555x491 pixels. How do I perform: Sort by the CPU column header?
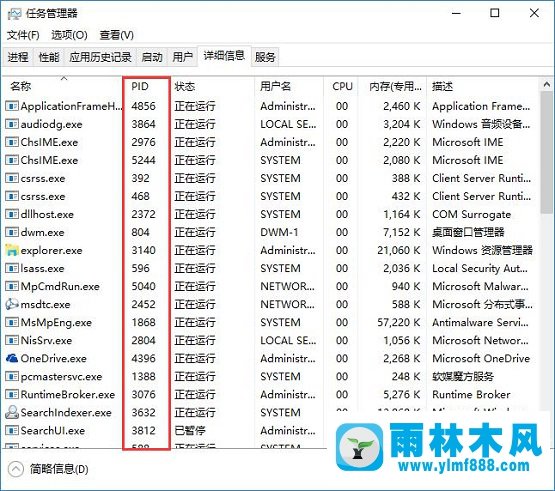341,86
